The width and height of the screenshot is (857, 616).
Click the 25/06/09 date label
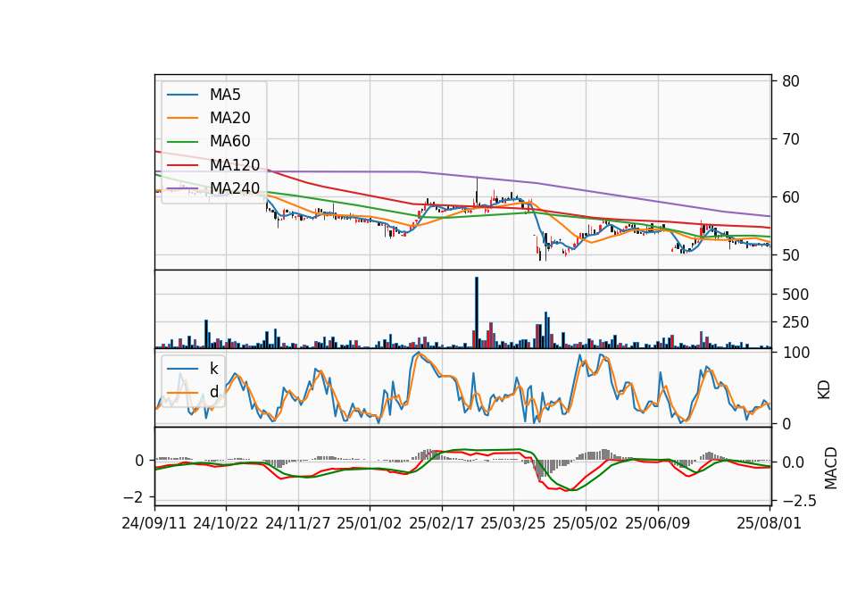point(658,523)
